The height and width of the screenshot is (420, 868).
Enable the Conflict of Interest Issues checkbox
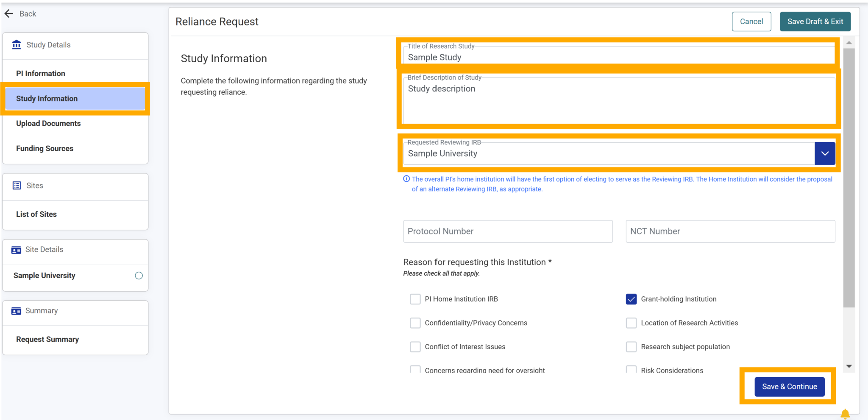point(415,346)
